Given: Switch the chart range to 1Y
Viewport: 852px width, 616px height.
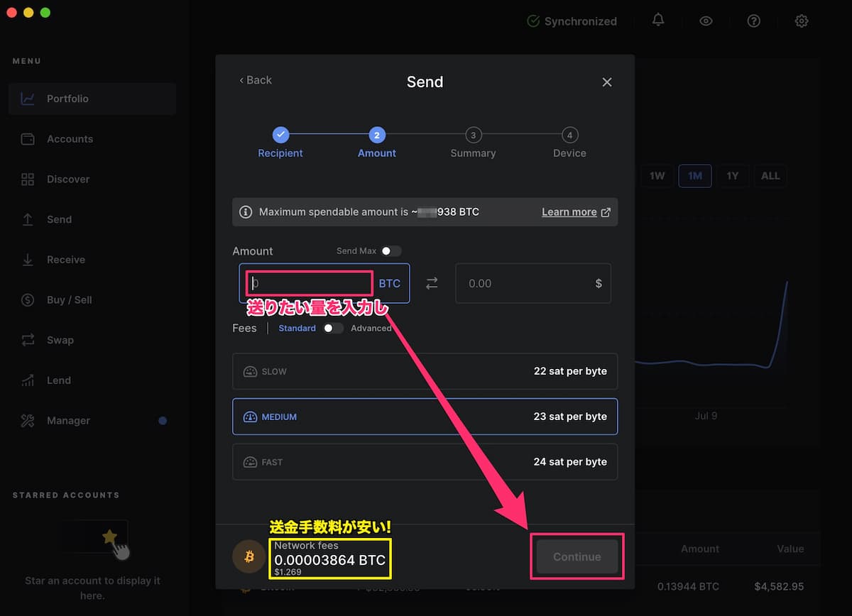Looking at the screenshot, I should coord(733,175).
